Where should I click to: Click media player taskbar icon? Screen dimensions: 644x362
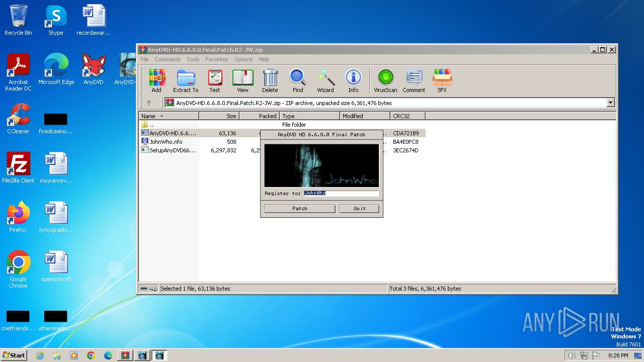74,355
